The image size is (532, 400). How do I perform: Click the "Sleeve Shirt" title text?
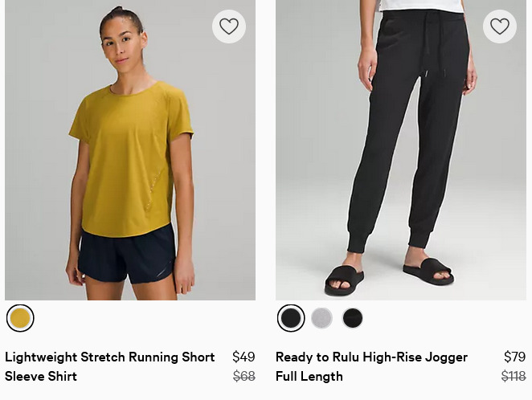[41, 376]
